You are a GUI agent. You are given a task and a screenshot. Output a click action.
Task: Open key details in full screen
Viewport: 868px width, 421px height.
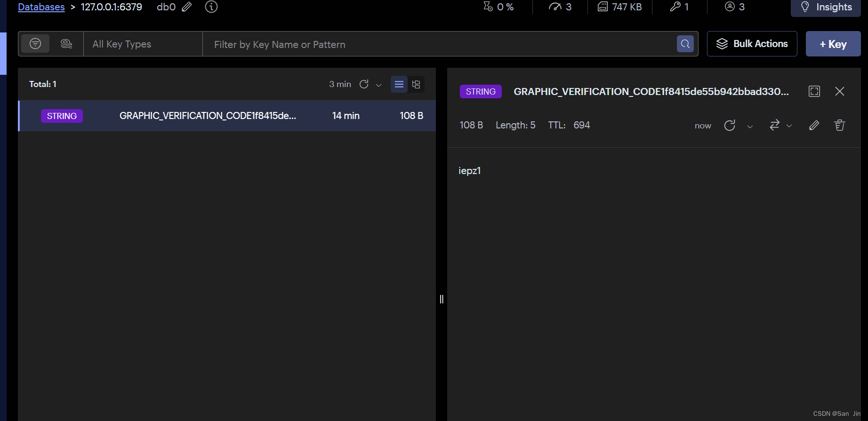(x=814, y=91)
